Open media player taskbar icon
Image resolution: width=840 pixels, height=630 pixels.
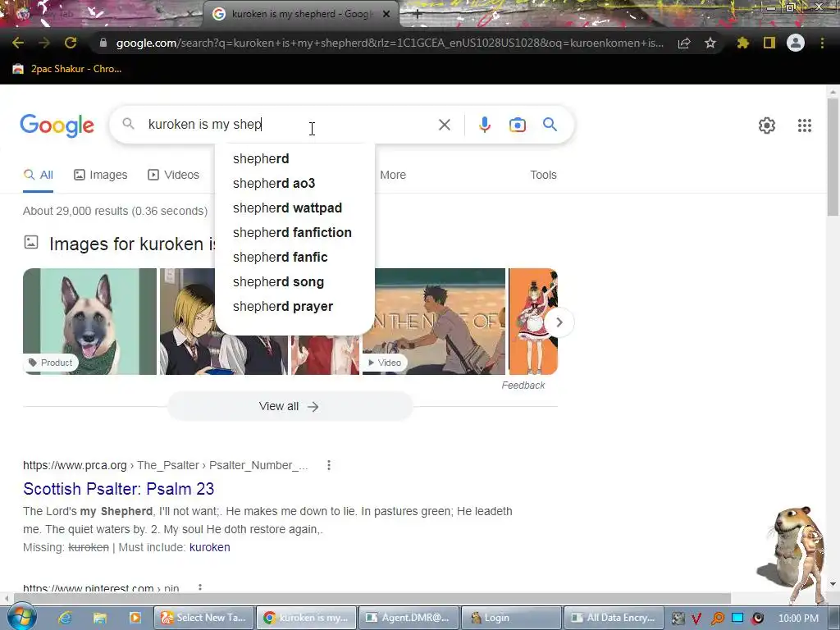(135, 618)
